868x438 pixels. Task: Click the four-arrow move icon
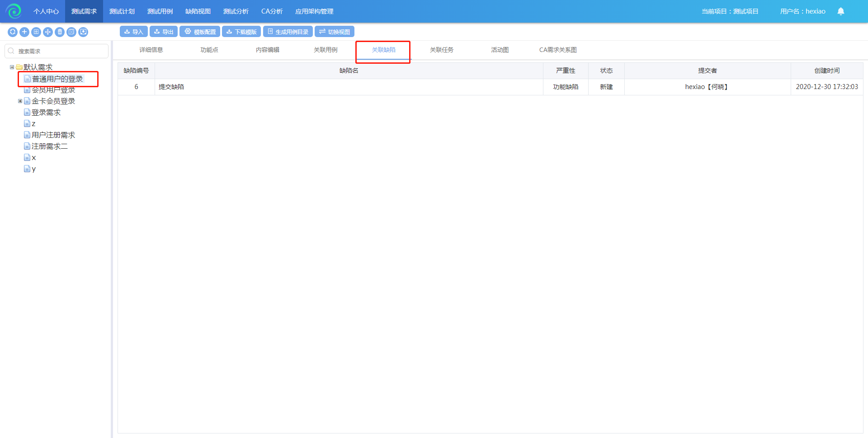coord(48,32)
